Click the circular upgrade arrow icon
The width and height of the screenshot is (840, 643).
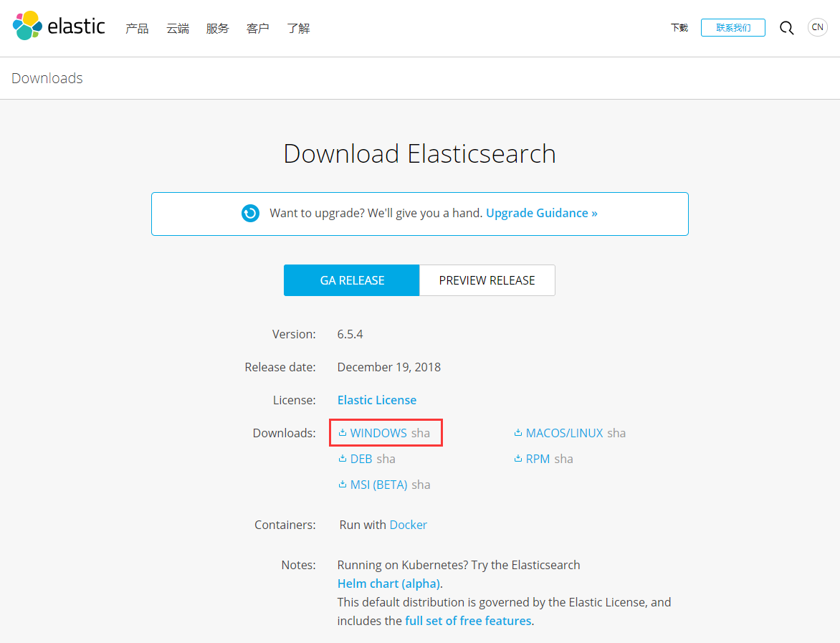pyautogui.click(x=250, y=213)
